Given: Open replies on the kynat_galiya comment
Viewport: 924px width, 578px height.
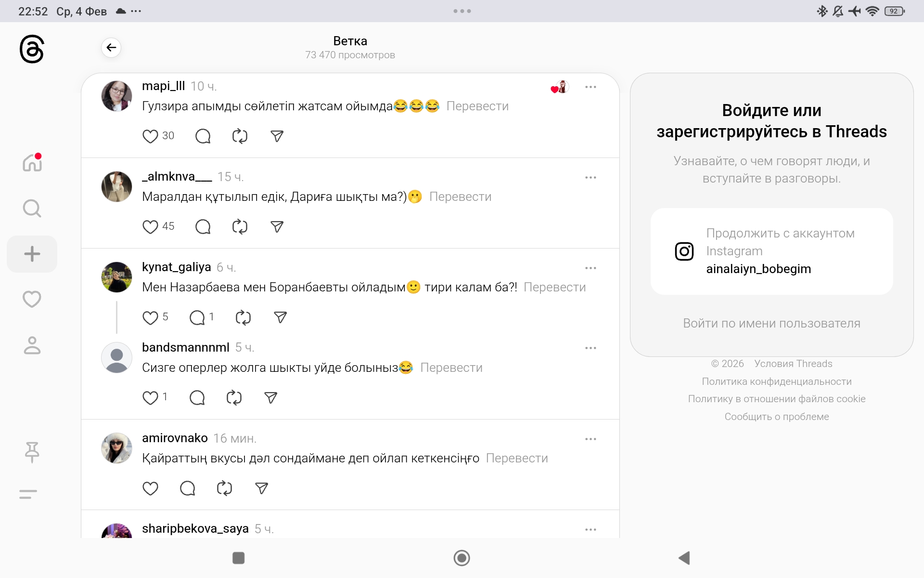Looking at the screenshot, I should pyautogui.click(x=197, y=317).
